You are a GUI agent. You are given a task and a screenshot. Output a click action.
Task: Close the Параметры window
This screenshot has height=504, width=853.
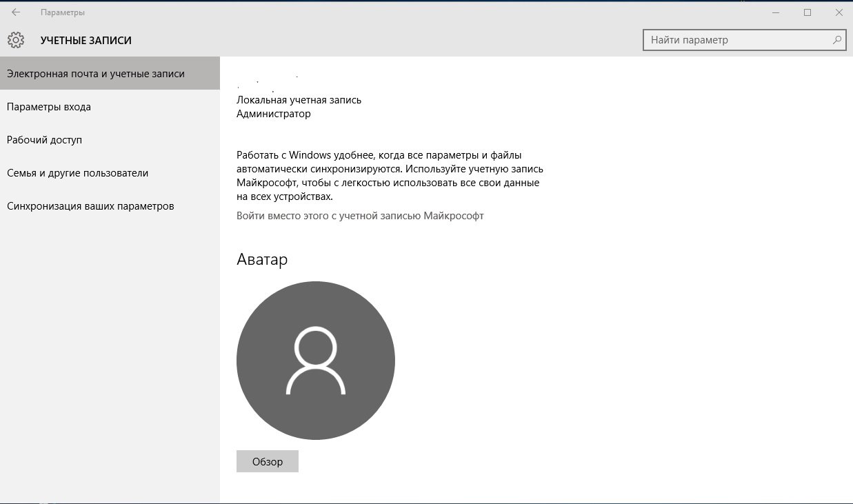coord(839,12)
